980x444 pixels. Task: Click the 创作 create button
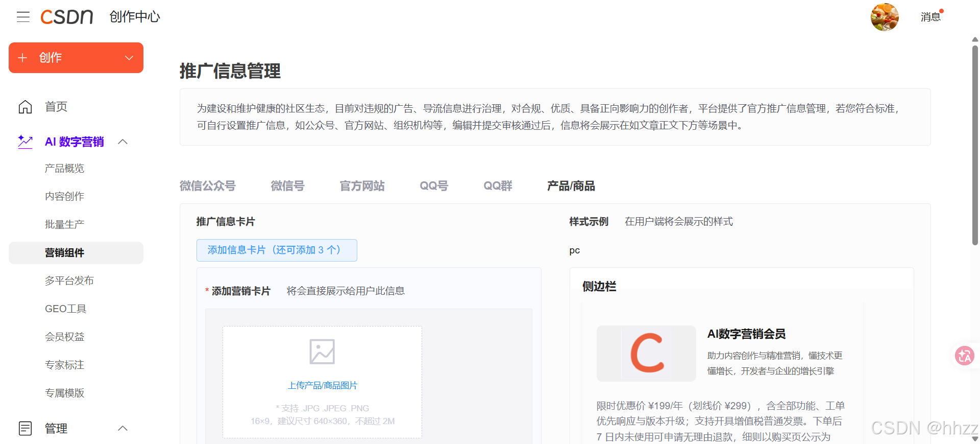[76, 58]
